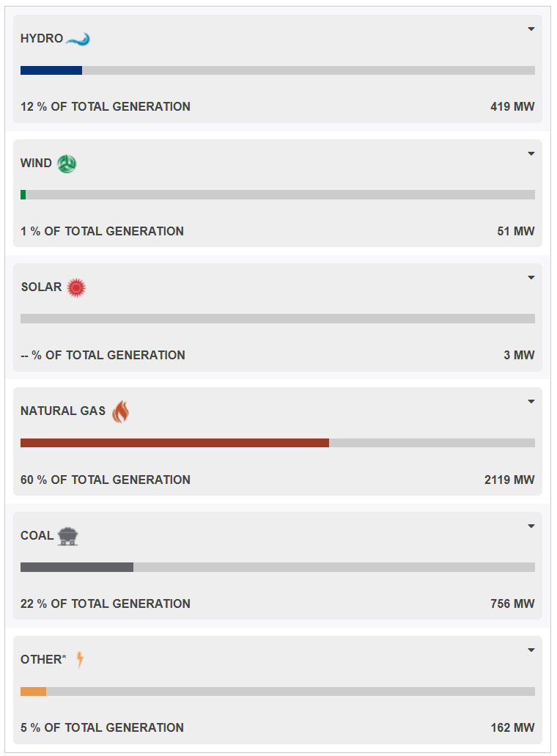Click the green Wind turbine icon
Viewport: 557px width, 756px height.
pos(67,164)
